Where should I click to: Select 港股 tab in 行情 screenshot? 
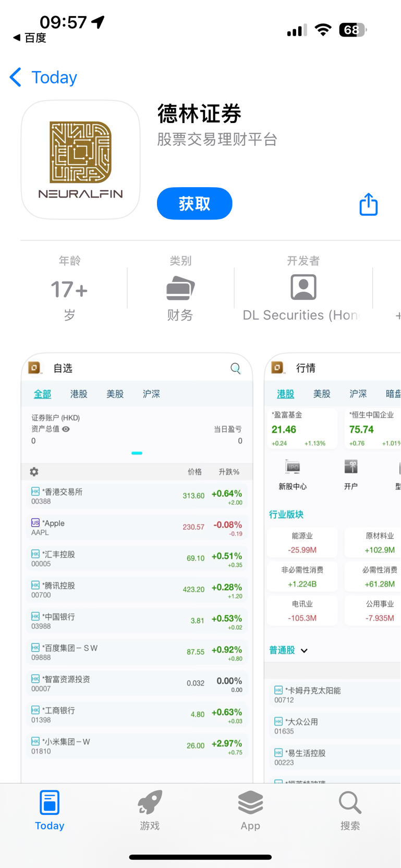coord(286,394)
